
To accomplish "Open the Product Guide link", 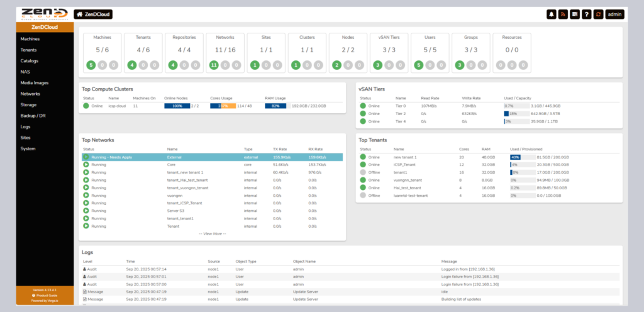I will [x=47, y=295].
